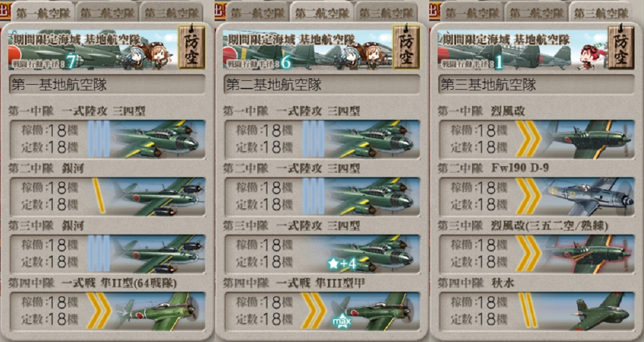Select 第三航空隊 tab in the middle panel
Screen dimensions: 644x342
(x=387, y=13)
